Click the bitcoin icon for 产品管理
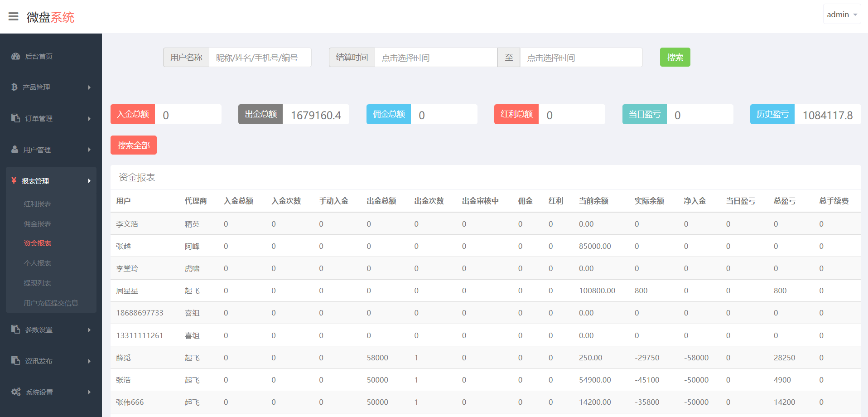868x417 pixels. pos(14,87)
